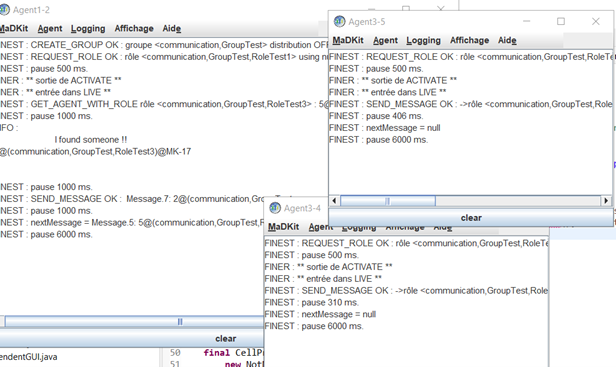Click 'pause 6000 ms.' line in Agent1-2 window
This screenshot has height=367, width=616.
[x=46, y=234]
